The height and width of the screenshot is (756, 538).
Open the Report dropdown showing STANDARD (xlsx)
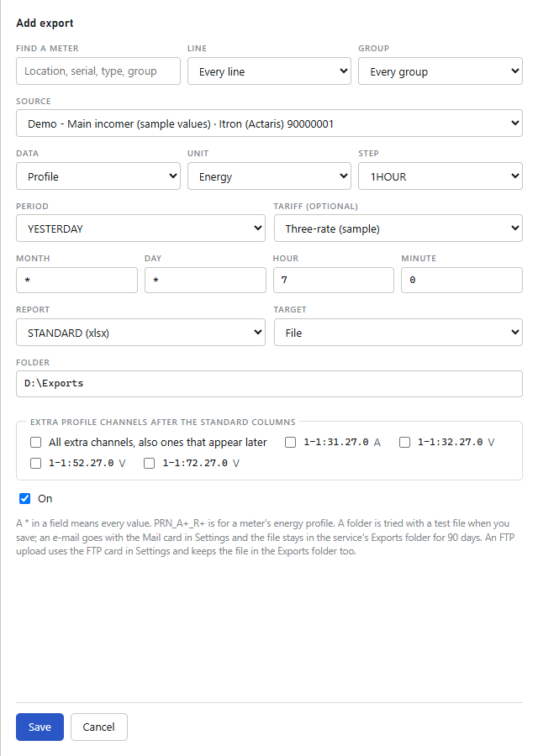point(140,332)
